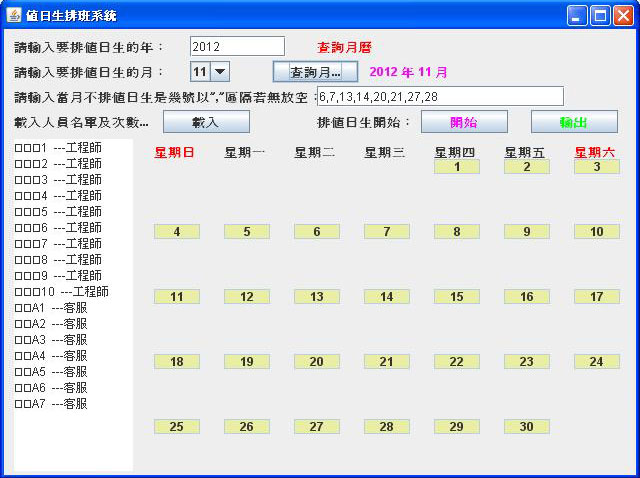Image resolution: width=640 pixels, height=478 pixels.
Task: Select list entry A7 ---客服
Action: pos(73,404)
